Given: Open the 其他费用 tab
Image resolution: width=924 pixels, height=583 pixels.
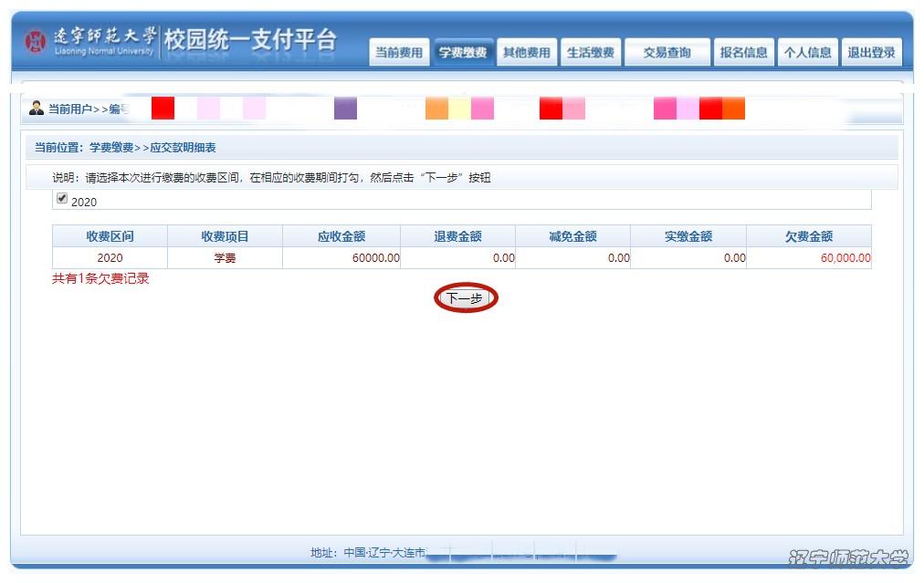Looking at the screenshot, I should (527, 53).
